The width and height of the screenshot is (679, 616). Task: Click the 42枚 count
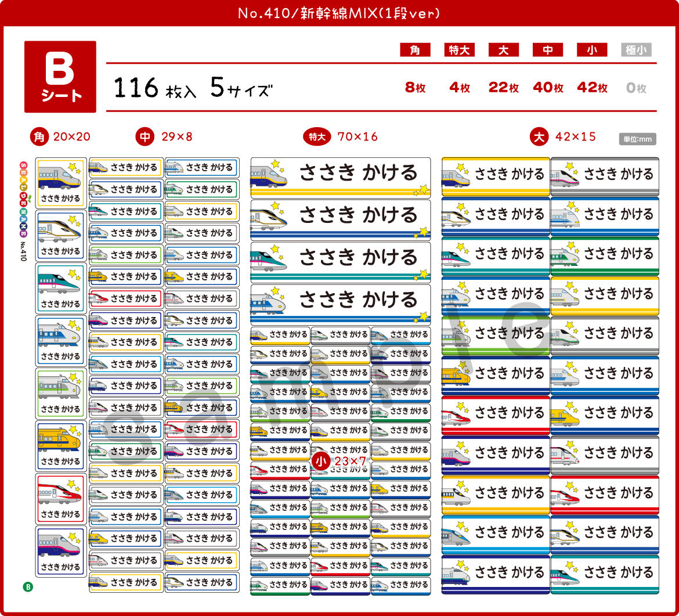592,88
